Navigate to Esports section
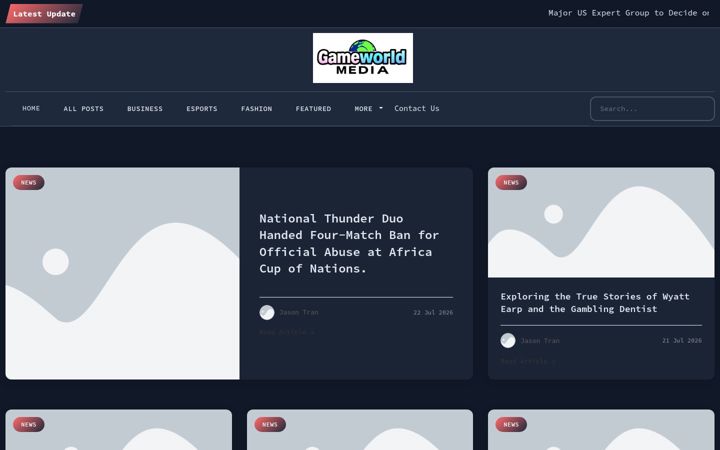Viewport: 720px width, 450px height. point(202,109)
